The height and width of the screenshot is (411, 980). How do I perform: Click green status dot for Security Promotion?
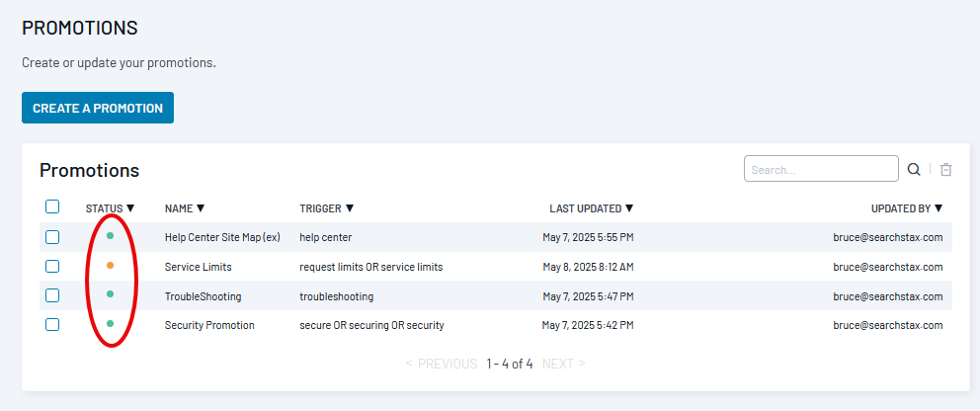[x=110, y=323]
